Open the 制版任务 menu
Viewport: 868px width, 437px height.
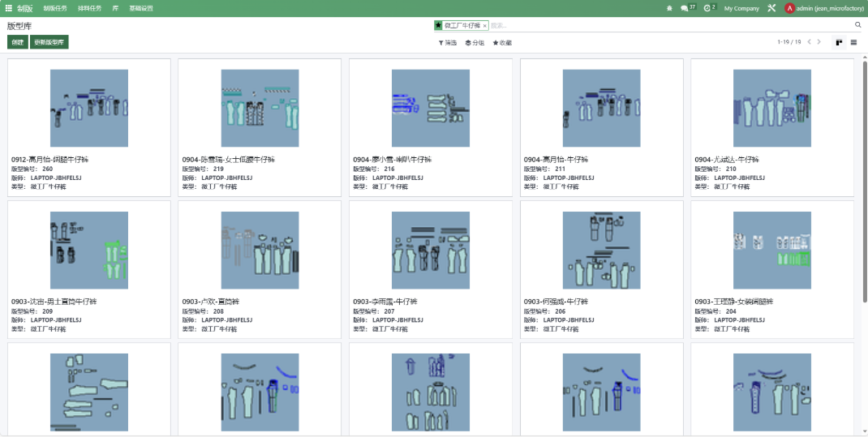[x=55, y=8]
